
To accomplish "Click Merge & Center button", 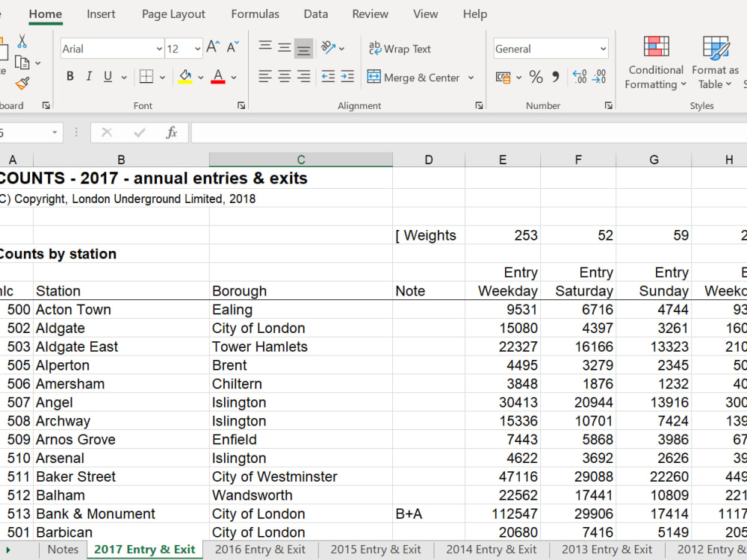I will tap(414, 77).
